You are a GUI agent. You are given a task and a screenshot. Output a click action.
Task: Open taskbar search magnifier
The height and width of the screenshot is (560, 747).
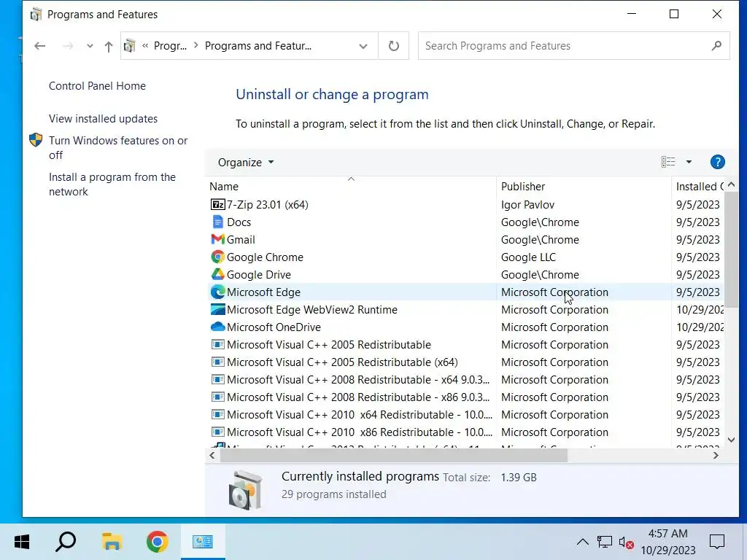click(x=65, y=542)
